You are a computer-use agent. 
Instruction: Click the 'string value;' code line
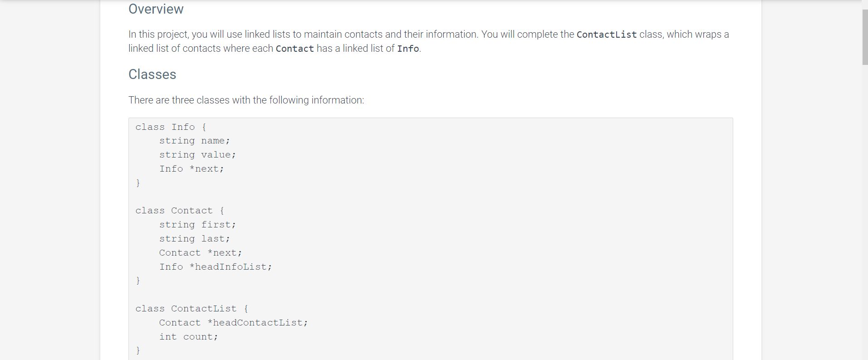tap(197, 155)
